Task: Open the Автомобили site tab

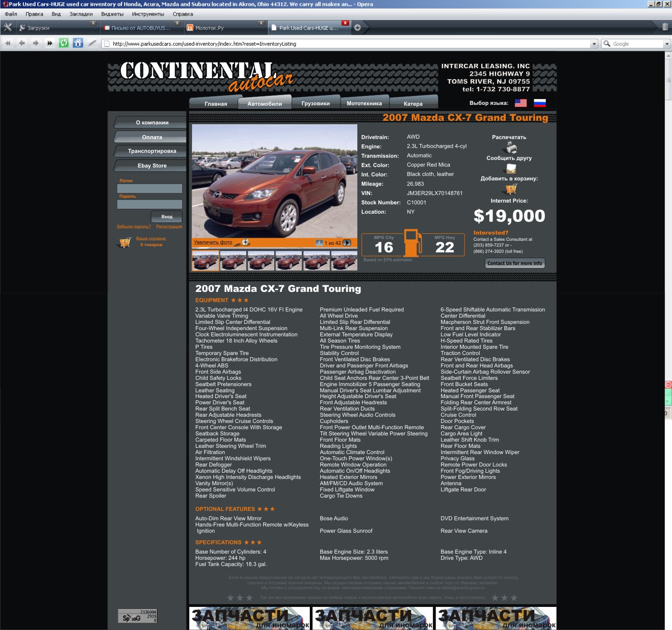Action: 265,104
